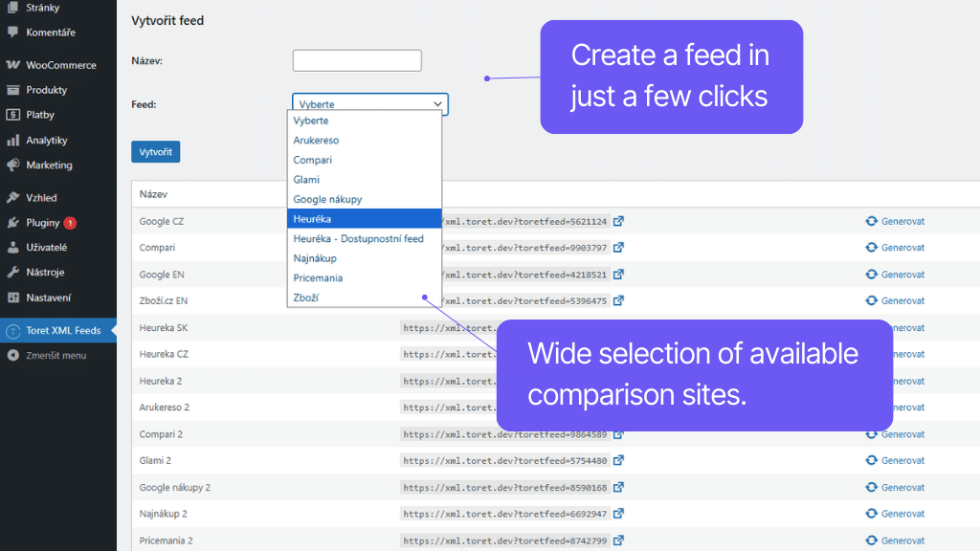This screenshot has height=551, width=980.
Task: Click the Compari 2 row name
Action: coord(161,434)
